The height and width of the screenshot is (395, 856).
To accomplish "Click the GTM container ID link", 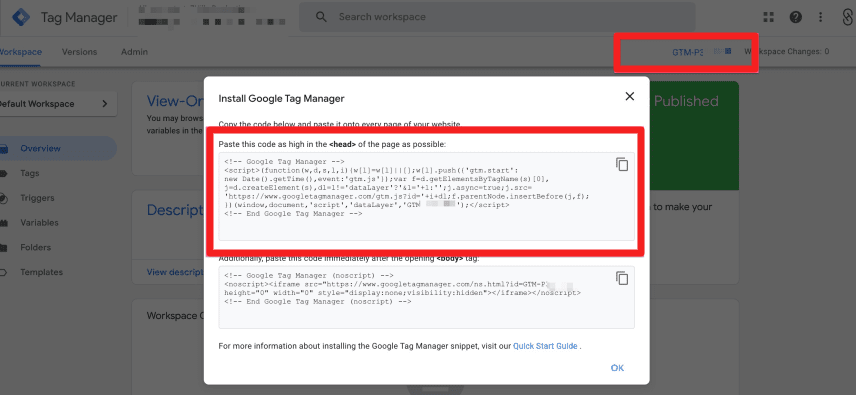I will [702, 52].
